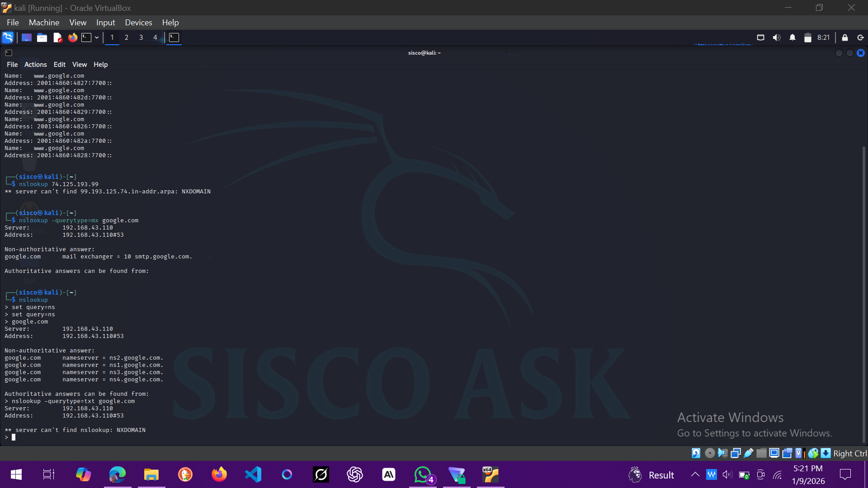Viewport: 868px width, 488px height.
Task: Click VirtualBox mouse integration indicator
Action: pyautogui.click(x=813, y=453)
